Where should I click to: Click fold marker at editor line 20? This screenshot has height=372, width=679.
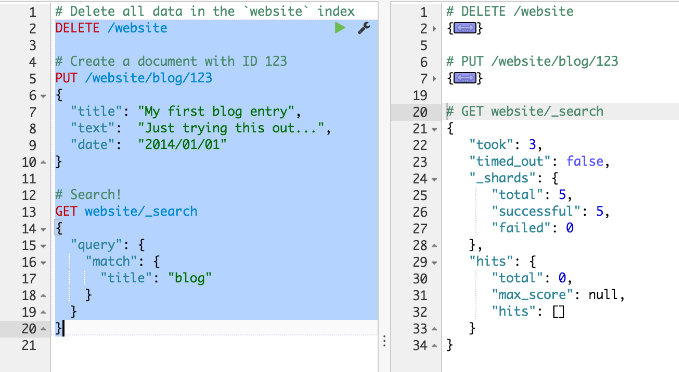tap(43, 329)
